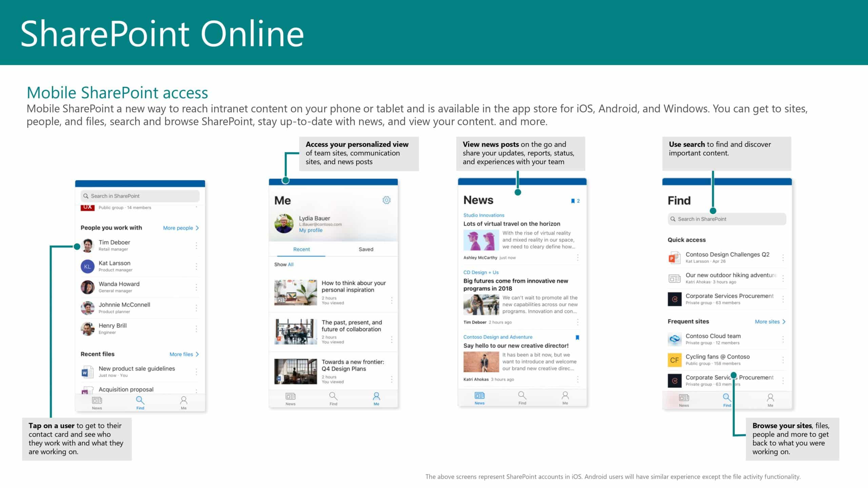Screen dimensions: 868x488
Task: Tap Me icon in the people list screen bottom bar
Action: tap(183, 403)
